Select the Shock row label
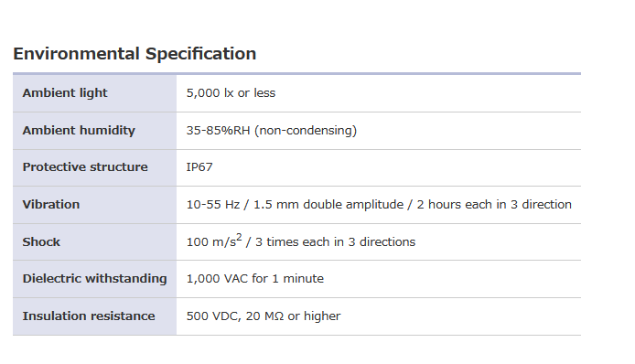This screenshot has height=364, width=635. point(41,241)
